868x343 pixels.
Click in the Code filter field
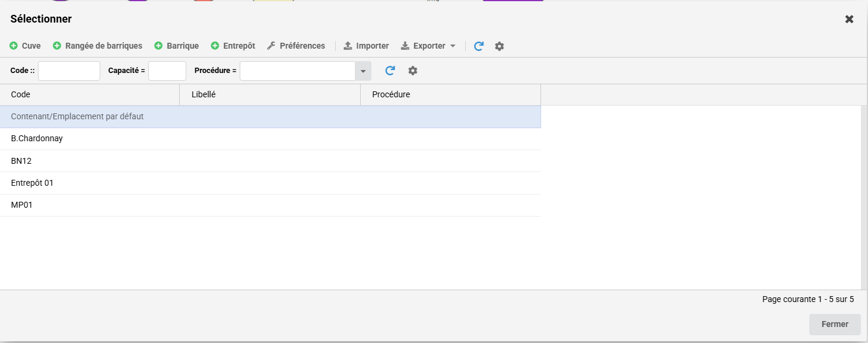coord(69,71)
